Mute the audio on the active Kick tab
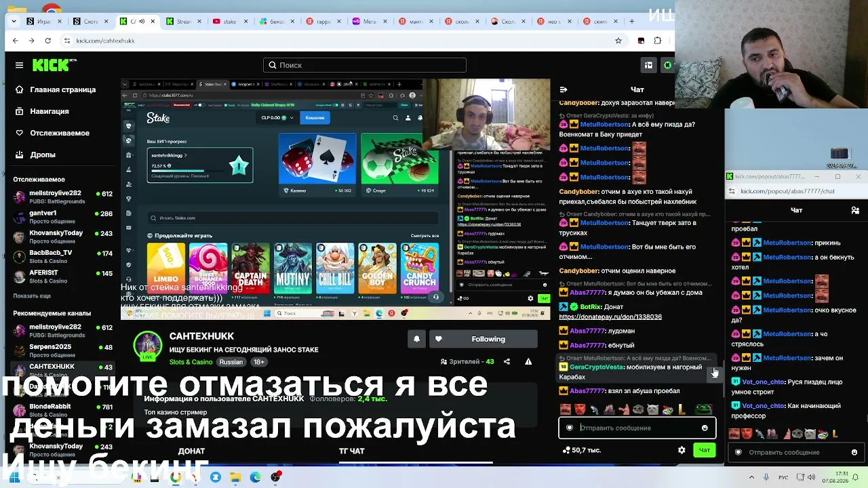The height and width of the screenshot is (488, 868). pos(141,22)
